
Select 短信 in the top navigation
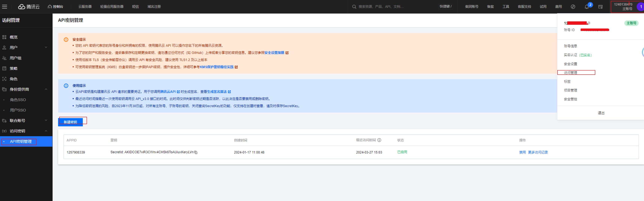[x=136, y=7]
